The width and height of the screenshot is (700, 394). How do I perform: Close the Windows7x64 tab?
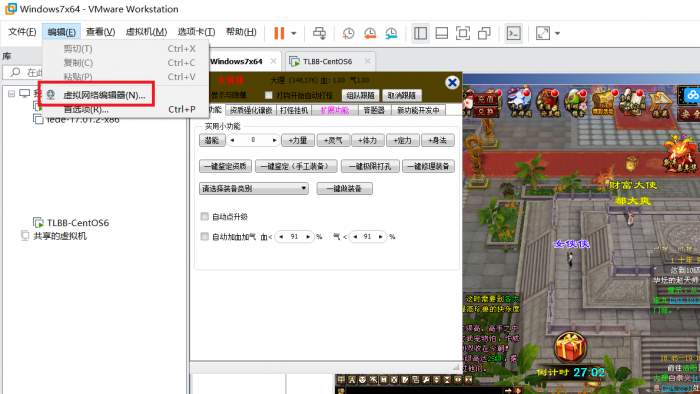[x=273, y=61]
